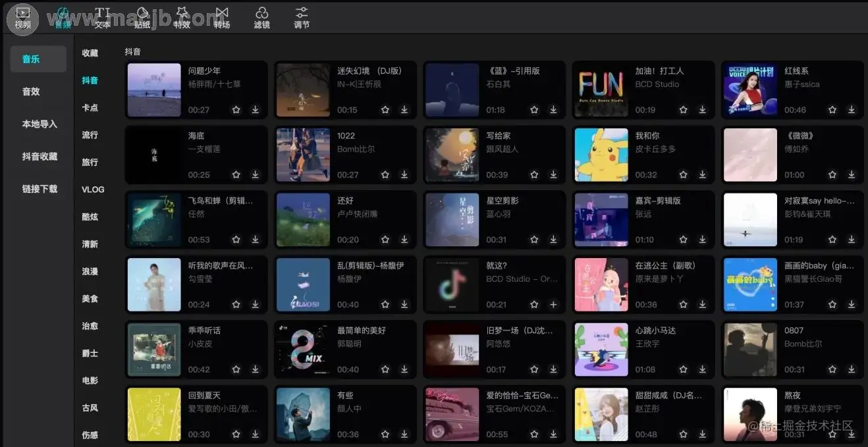Choose the 古风 category
This screenshot has width=868, height=447.
pos(90,408)
